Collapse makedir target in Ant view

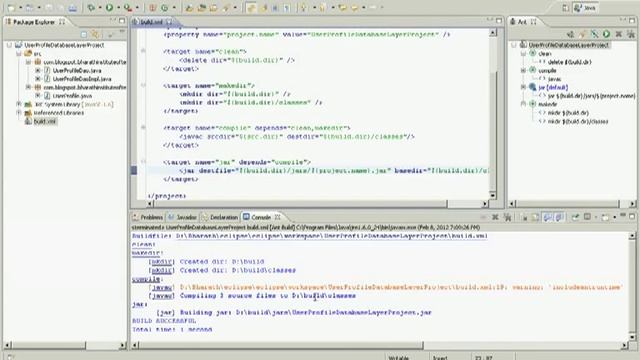(x=524, y=104)
